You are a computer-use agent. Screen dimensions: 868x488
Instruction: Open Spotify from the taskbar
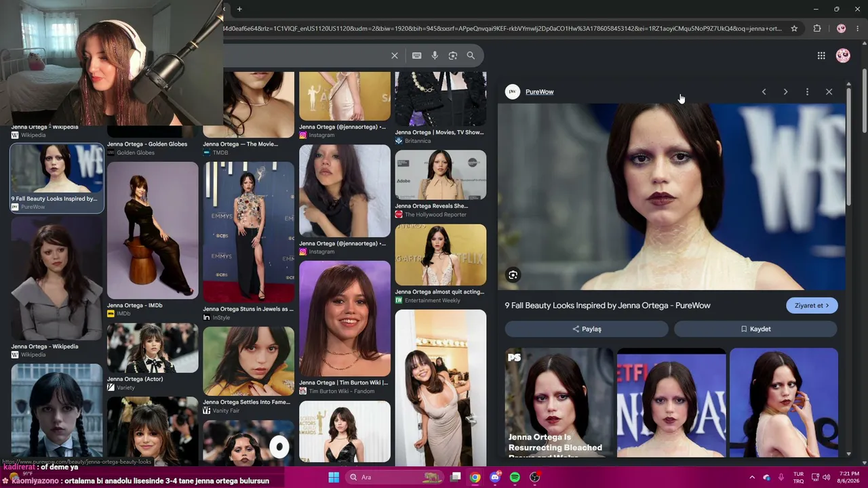[515, 477]
